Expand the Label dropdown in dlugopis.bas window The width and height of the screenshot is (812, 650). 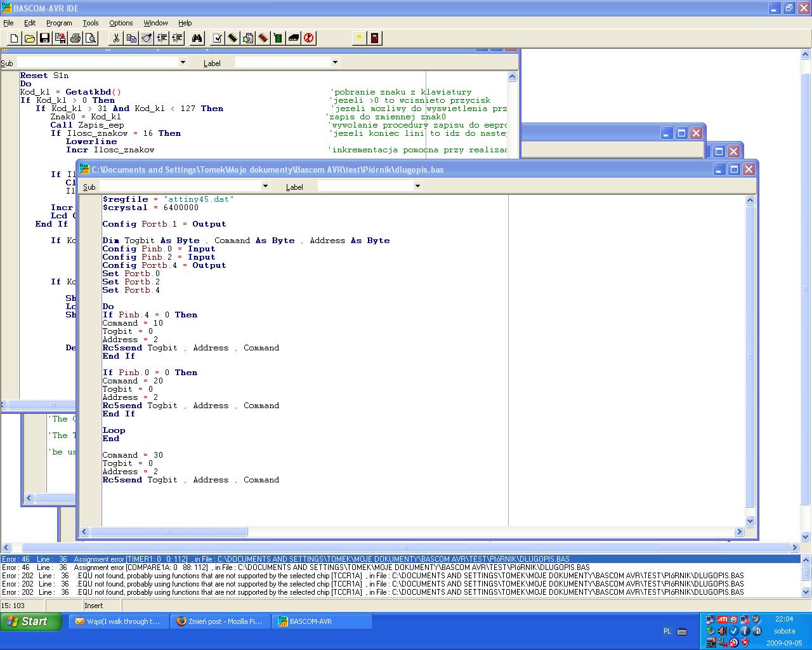(x=417, y=186)
